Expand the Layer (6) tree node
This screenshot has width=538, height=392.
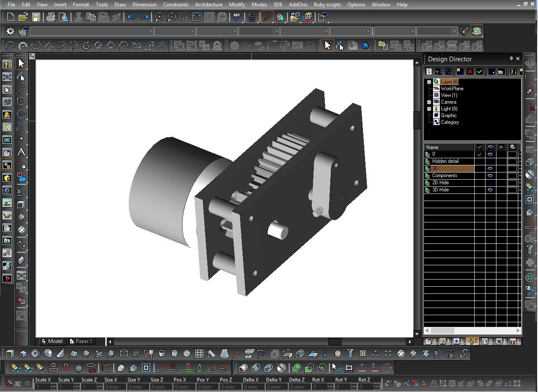[x=429, y=82]
